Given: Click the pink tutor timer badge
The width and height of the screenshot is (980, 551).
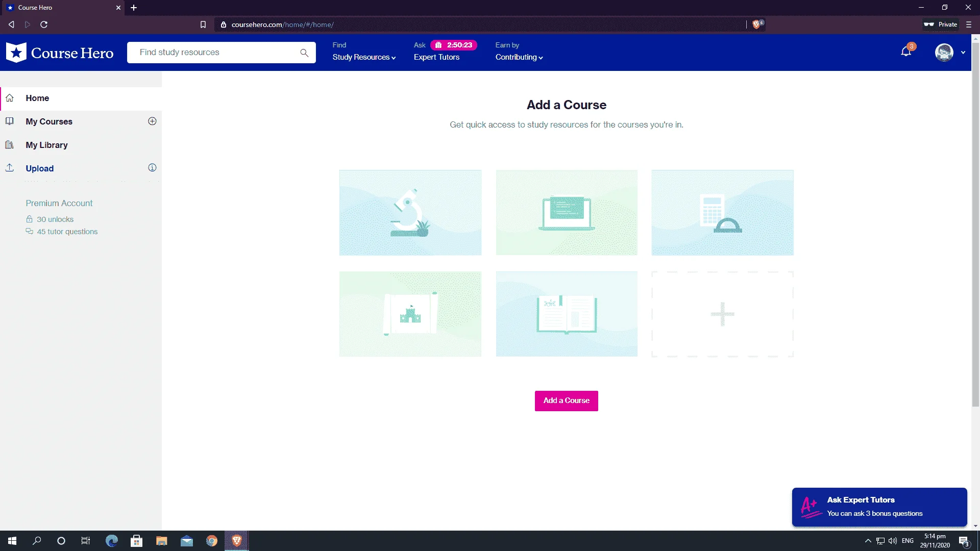Looking at the screenshot, I should tap(453, 45).
